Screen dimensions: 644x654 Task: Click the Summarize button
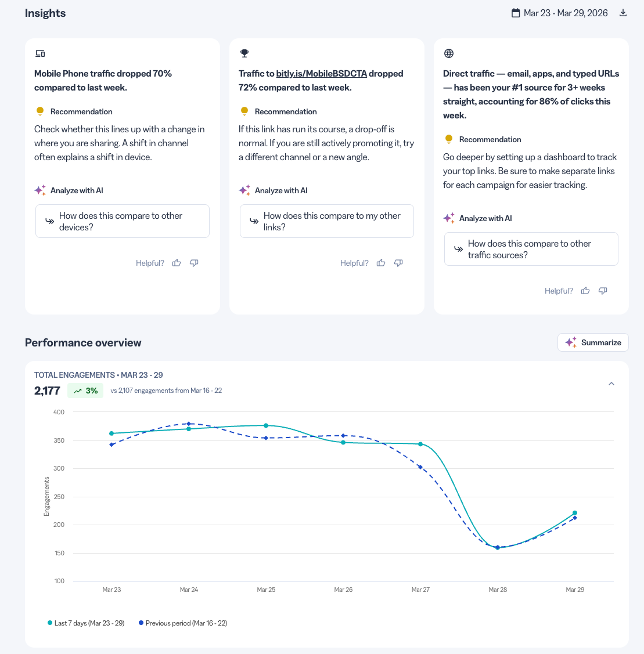coord(593,342)
